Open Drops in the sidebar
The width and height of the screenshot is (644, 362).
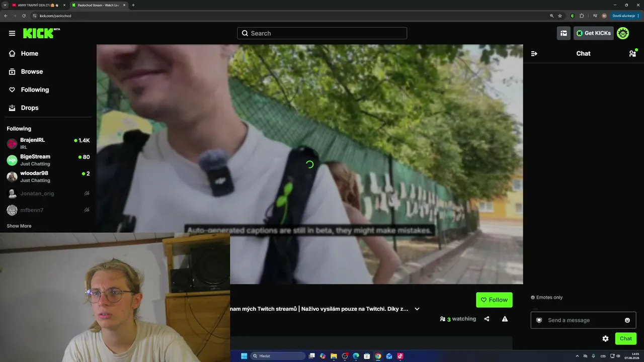point(48,108)
